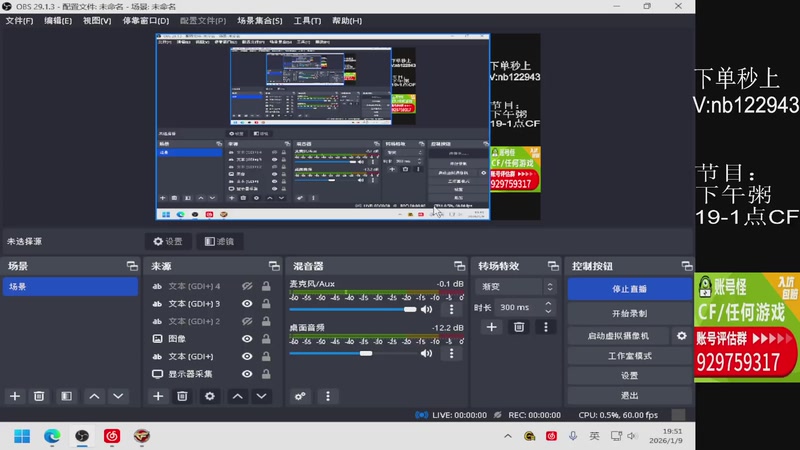Undock the 场景 panel
The width and height of the screenshot is (800, 450).
[x=132, y=266]
